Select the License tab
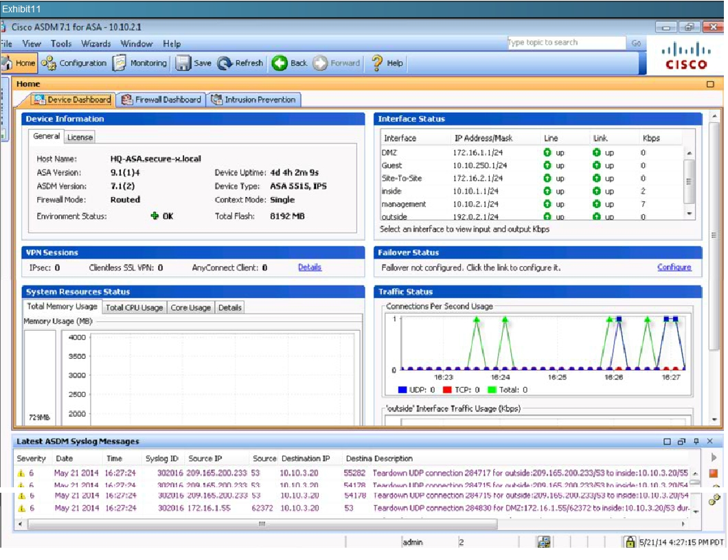The width and height of the screenshot is (728, 560). 80,137
